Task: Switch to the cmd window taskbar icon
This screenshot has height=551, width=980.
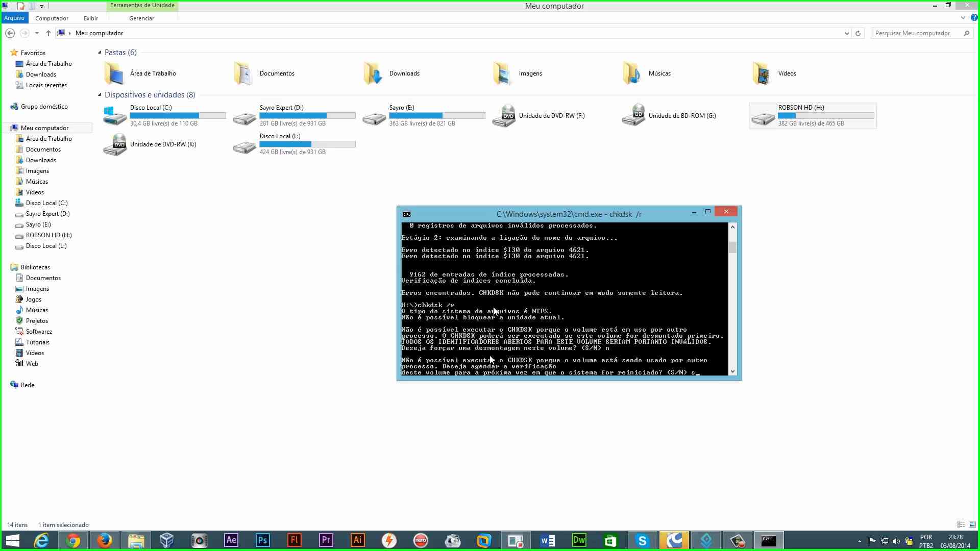Action: pyautogui.click(x=769, y=540)
